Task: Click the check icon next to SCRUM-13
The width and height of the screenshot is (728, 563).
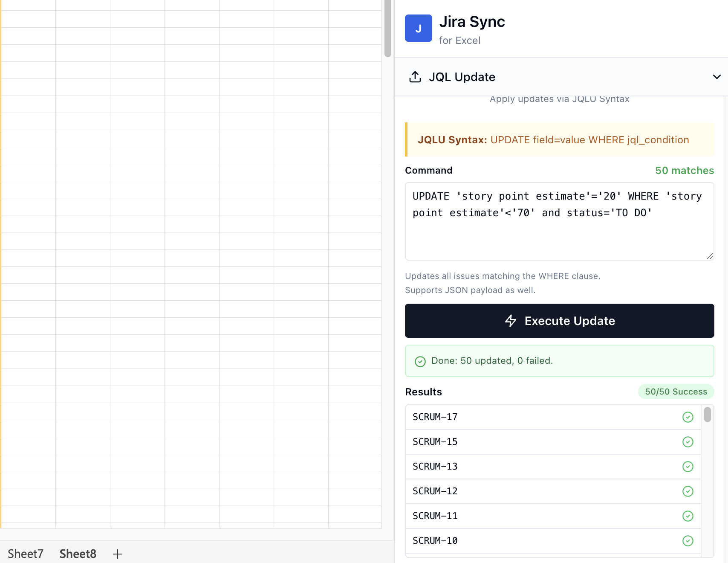Action: tap(688, 467)
